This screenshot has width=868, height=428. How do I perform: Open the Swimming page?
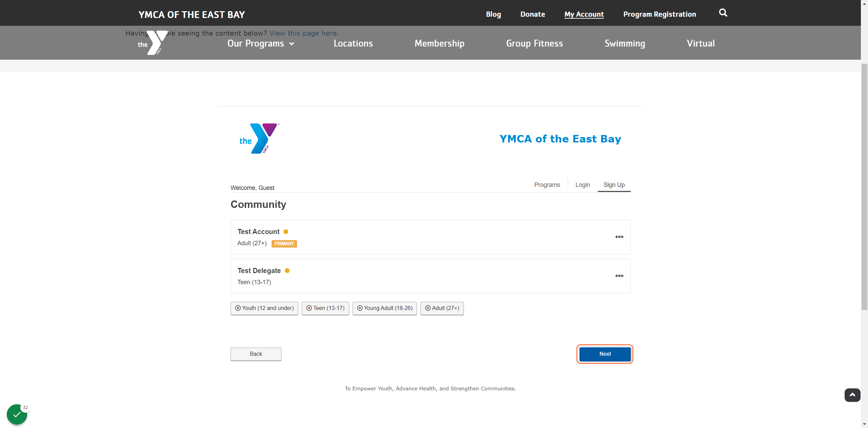[625, 43]
